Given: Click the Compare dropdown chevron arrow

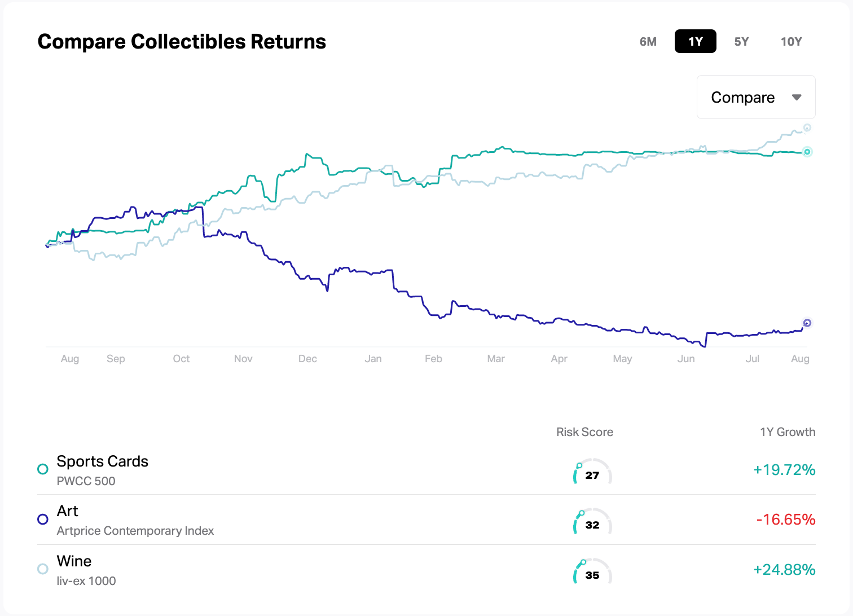Looking at the screenshot, I should coord(797,97).
